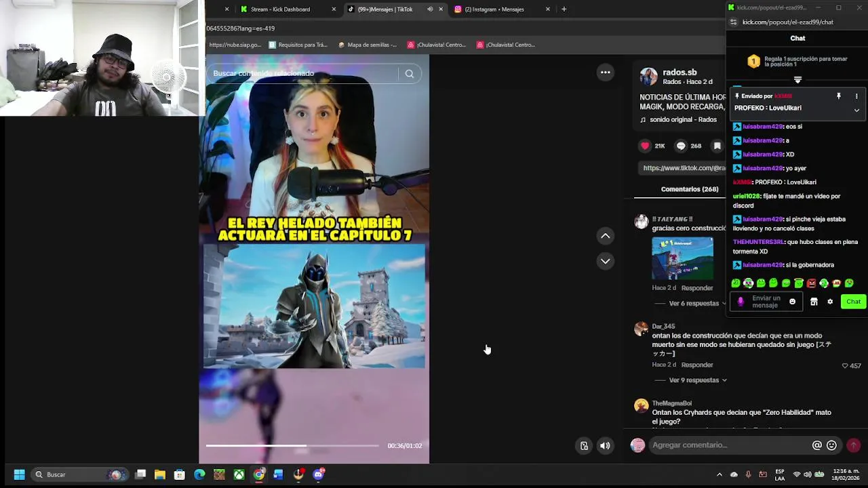Click the first green emote in Kick chat
Screen dimensions: 868x488
point(736,283)
